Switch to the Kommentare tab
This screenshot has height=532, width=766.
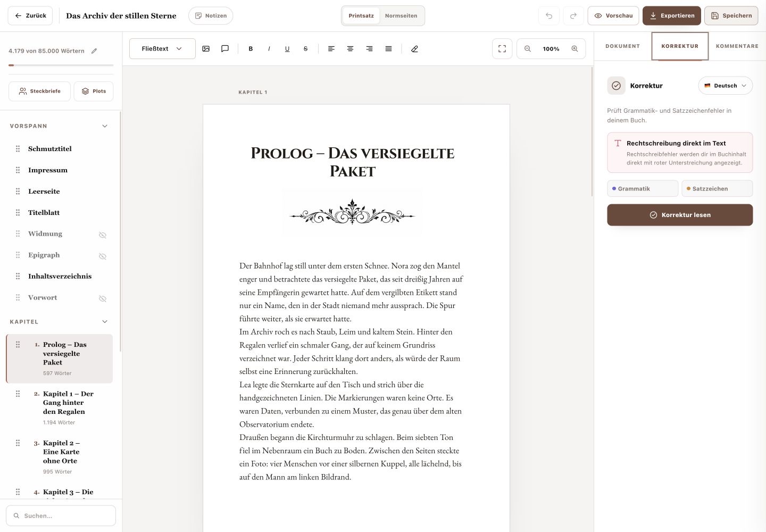[x=737, y=46]
